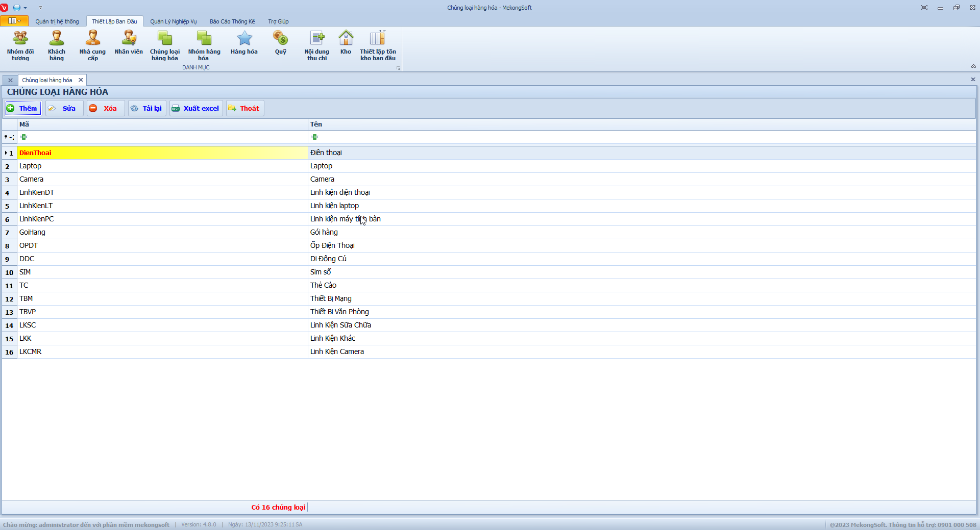Switch to Quản Lý Nghiệp Vụ tab
This screenshot has height=530, width=980.
173,21
